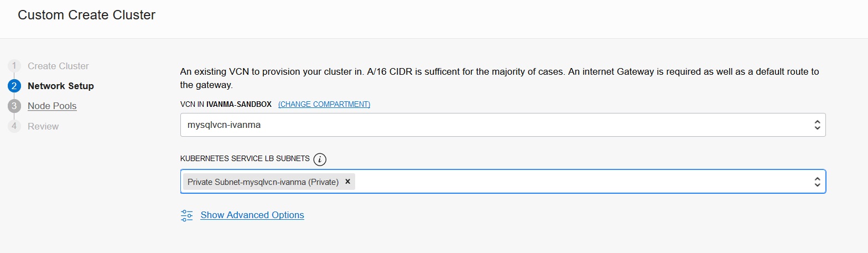Click the step 4 number circle
The image size is (868, 253).
tap(14, 126)
